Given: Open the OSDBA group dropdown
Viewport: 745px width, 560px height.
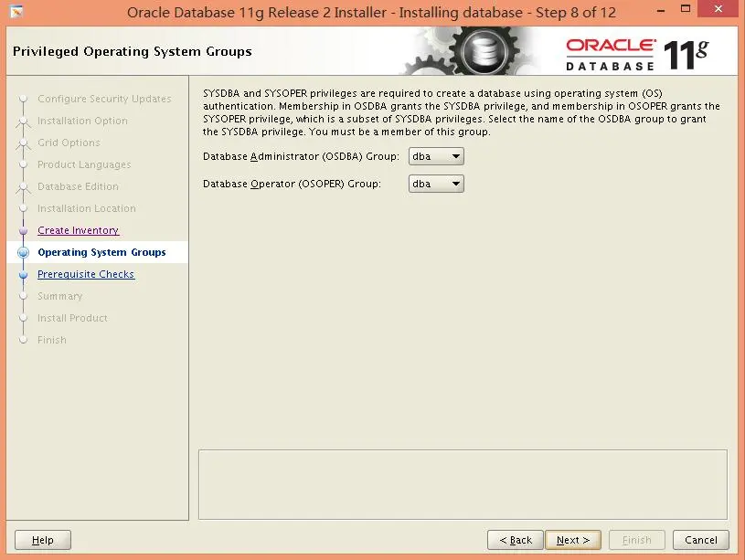Looking at the screenshot, I should tap(436, 156).
